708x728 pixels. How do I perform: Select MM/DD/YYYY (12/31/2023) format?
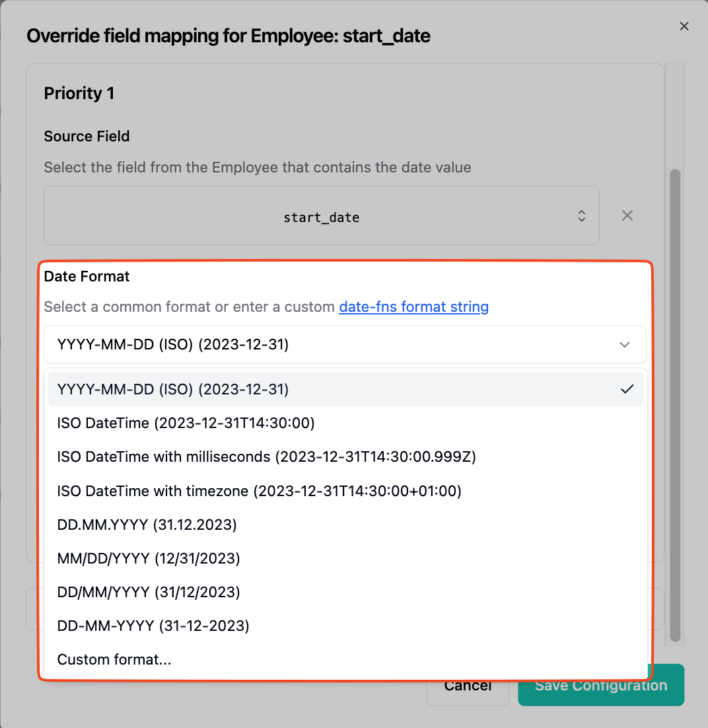345,558
